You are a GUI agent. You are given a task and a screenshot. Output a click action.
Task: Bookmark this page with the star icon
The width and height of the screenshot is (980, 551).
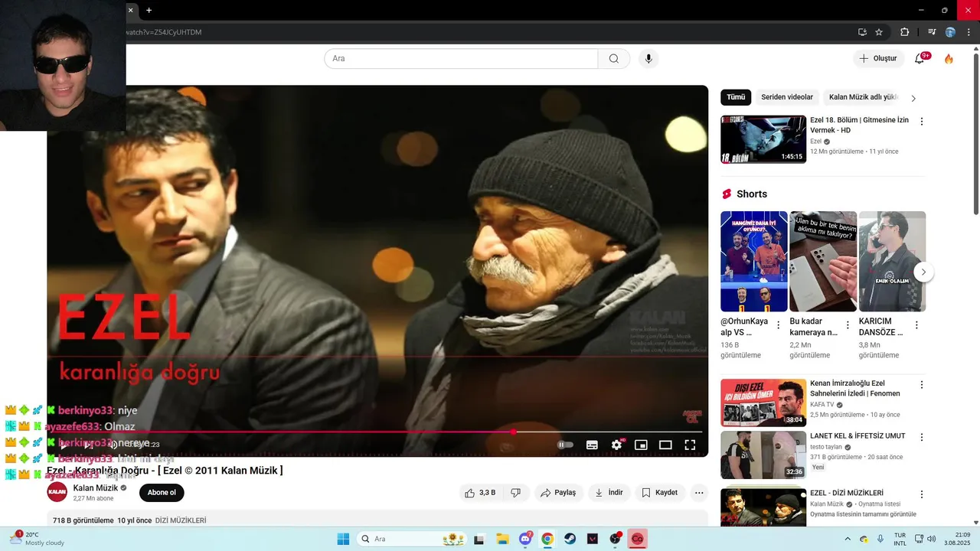pos(879,32)
